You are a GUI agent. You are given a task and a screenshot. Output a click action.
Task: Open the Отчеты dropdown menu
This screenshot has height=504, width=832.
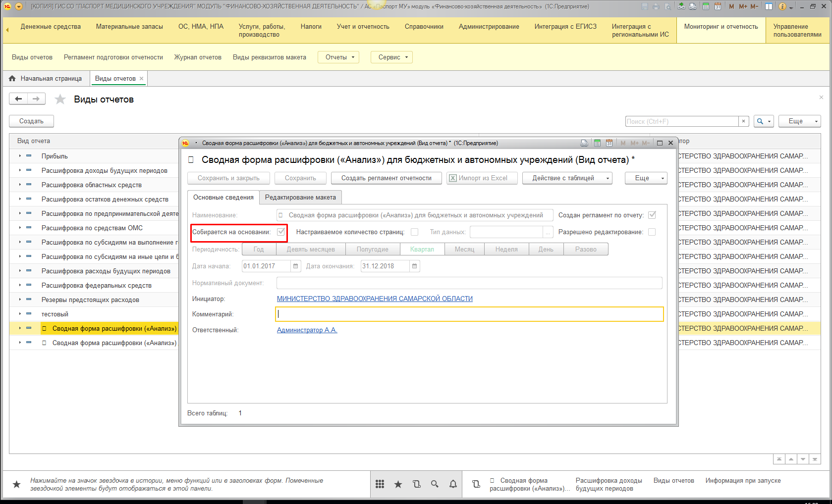338,57
